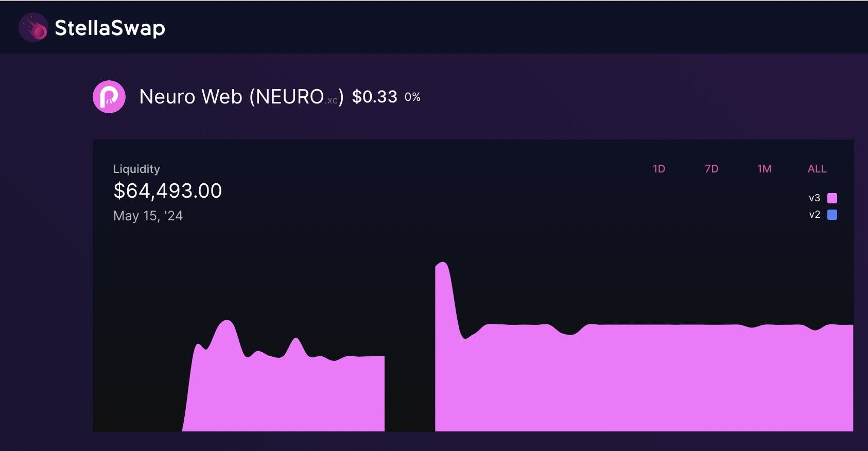Select the 1D time range
Screen dimensions: 868x451
click(659, 169)
